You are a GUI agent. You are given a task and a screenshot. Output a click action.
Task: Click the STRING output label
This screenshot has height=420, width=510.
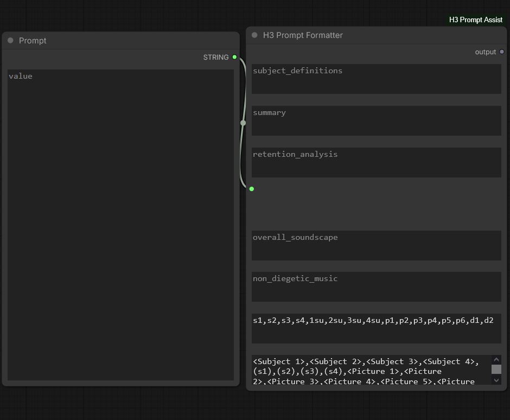[x=216, y=58]
